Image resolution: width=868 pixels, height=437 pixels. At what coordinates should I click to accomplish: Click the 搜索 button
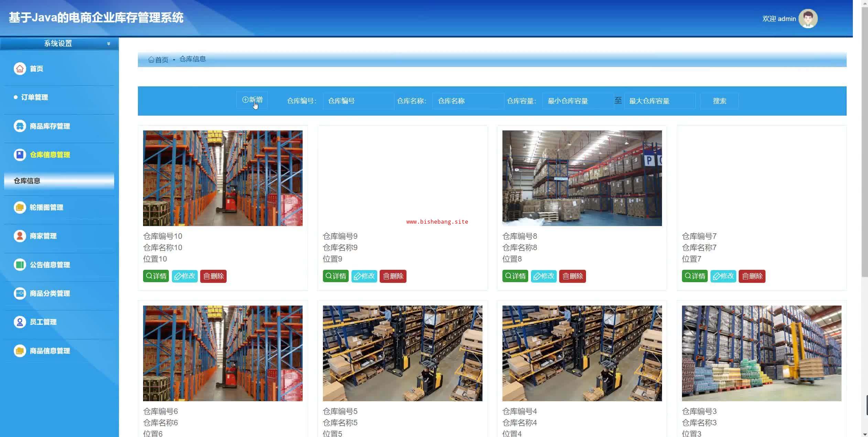719,101
